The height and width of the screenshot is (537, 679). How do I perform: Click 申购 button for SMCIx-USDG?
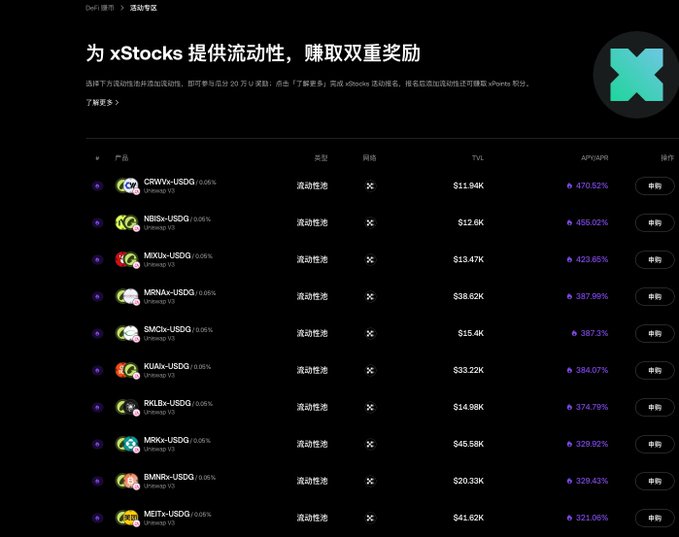(654, 333)
